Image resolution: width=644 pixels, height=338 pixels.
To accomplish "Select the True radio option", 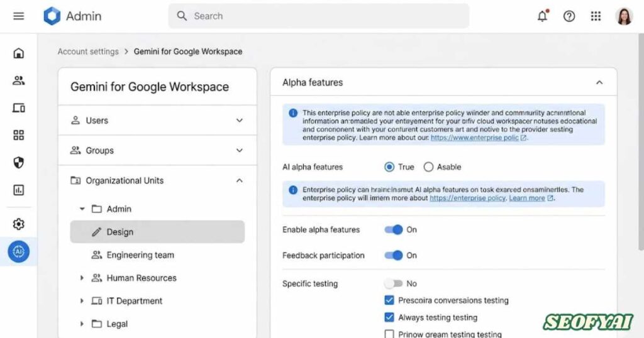I will coord(389,167).
